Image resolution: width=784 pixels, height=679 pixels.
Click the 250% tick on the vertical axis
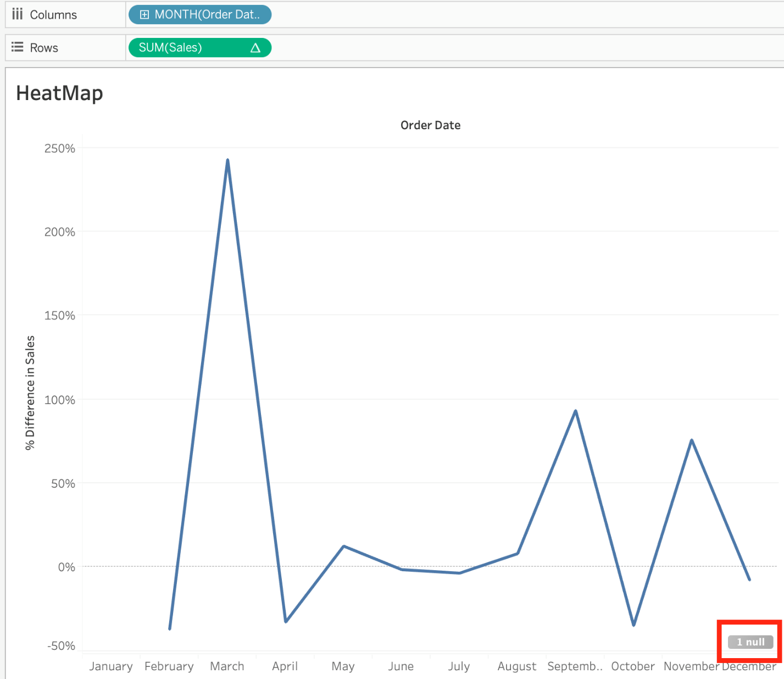(x=60, y=148)
